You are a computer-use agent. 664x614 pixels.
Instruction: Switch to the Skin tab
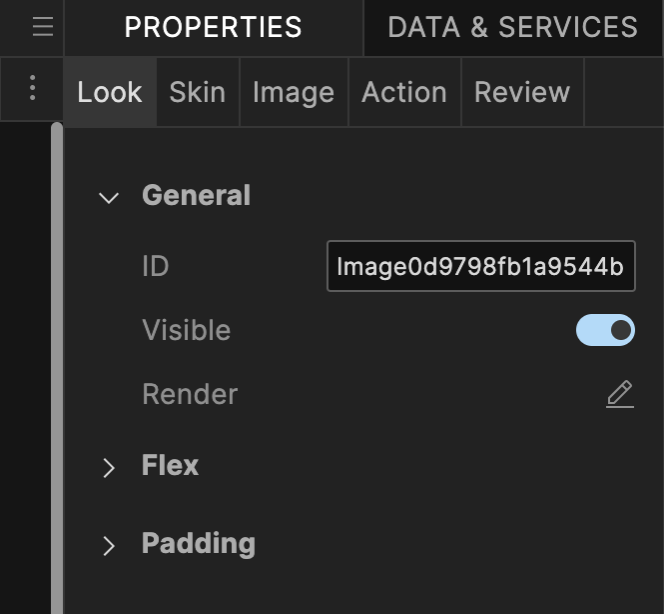click(197, 92)
